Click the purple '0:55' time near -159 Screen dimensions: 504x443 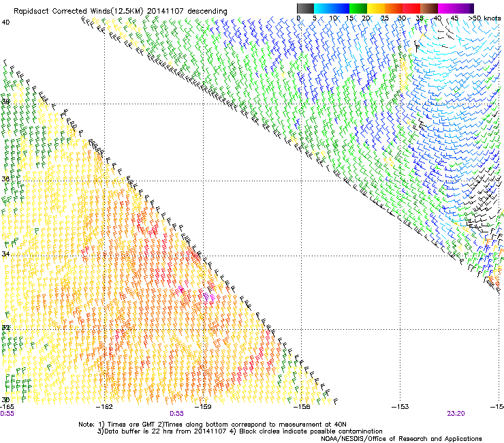(x=177, y=414)
